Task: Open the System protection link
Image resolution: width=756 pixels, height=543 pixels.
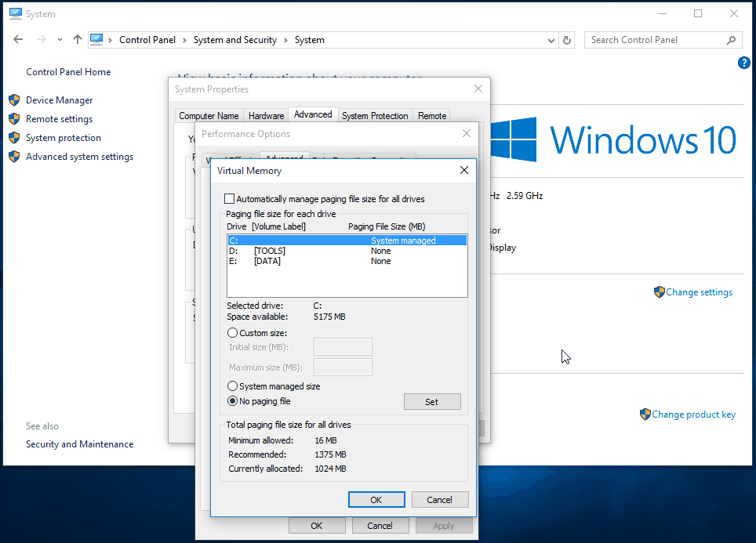Action: [x=64, y=138]
